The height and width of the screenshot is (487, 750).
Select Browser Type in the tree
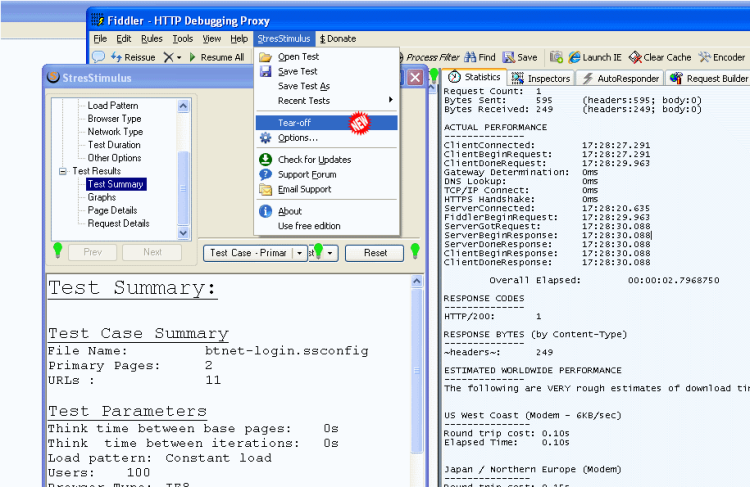pos(114,119)
